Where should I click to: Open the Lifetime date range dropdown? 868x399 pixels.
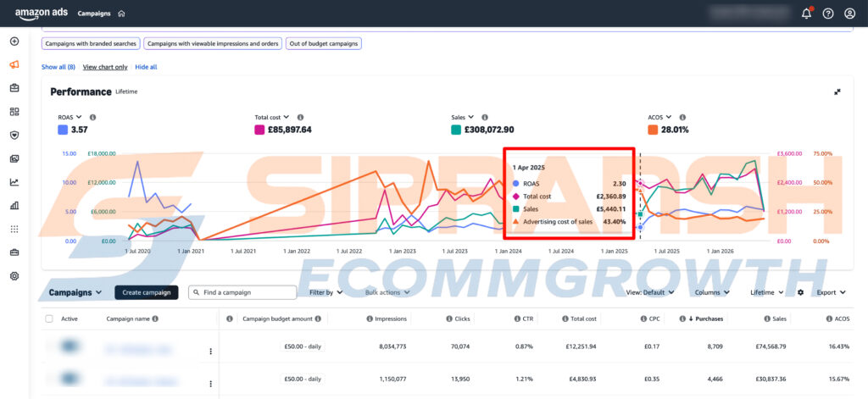click(x=767, y=292)
